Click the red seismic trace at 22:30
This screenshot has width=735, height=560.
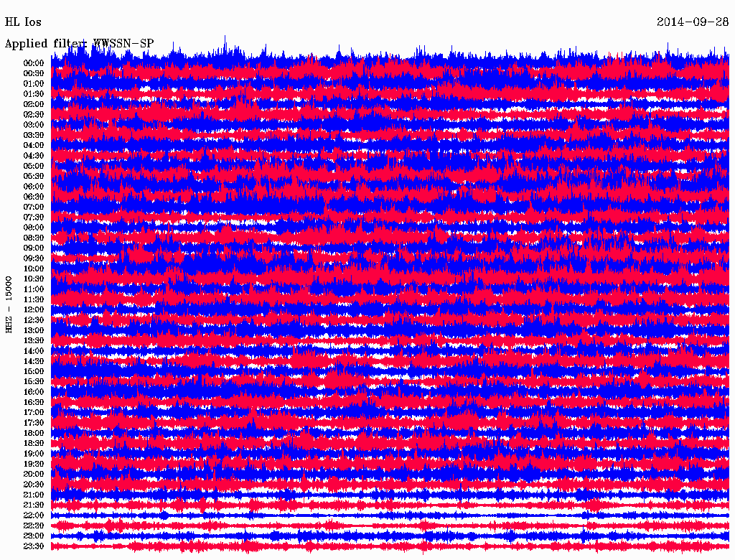point(390,526)
